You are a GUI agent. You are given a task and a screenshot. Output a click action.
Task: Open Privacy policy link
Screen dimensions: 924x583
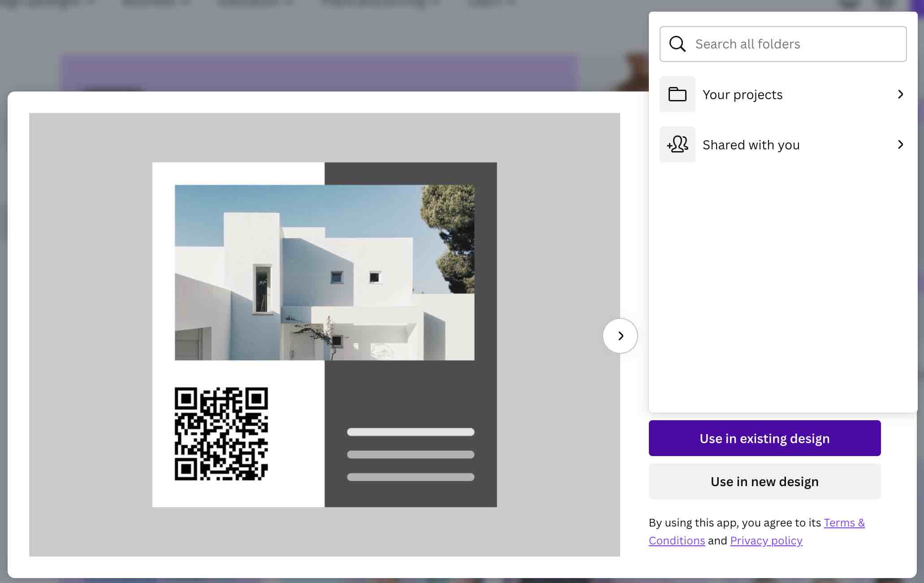pos(766,541)
